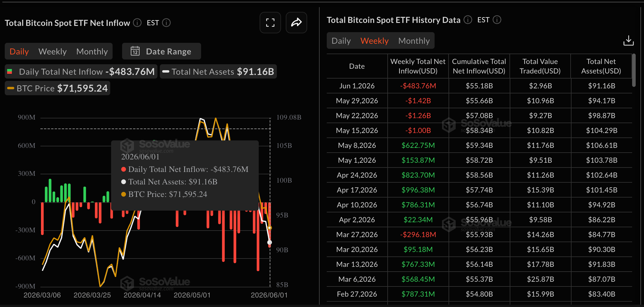Switch chart to Monthly view

[x=92, y=51]
